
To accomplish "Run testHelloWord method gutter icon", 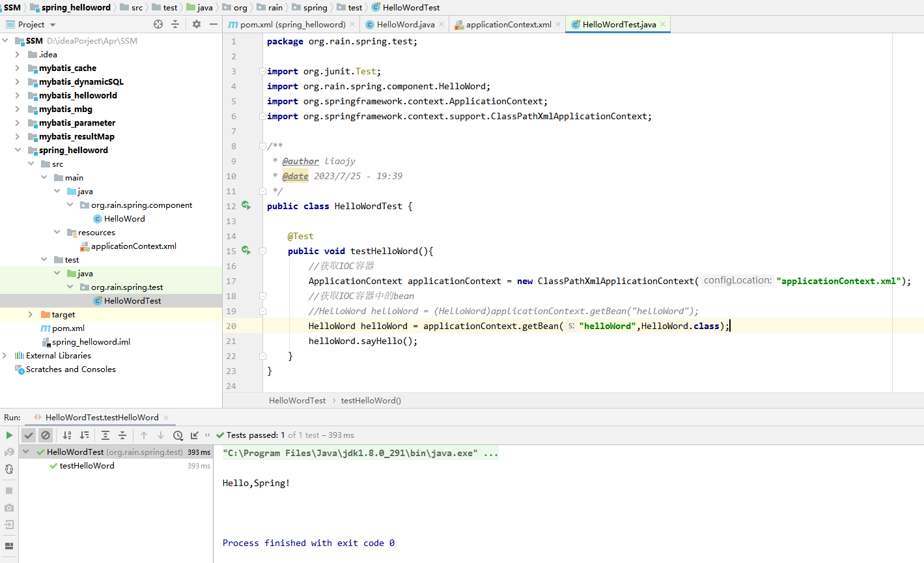I will coord(246,250).
